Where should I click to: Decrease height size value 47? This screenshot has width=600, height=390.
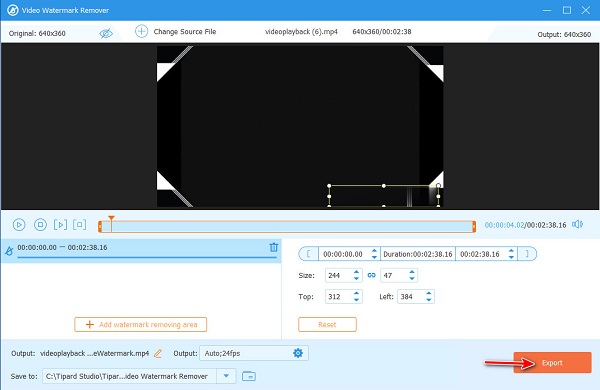[412, 279]
